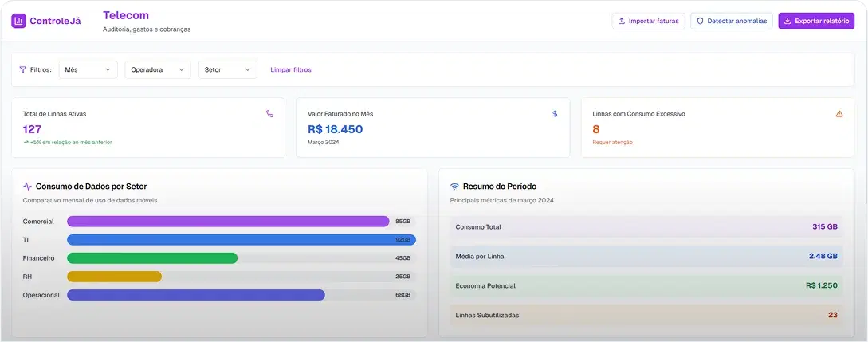Click the wifi icon beside Resumo do Período
Viewport: 868px width, 342px height.
tap(454, 187)
